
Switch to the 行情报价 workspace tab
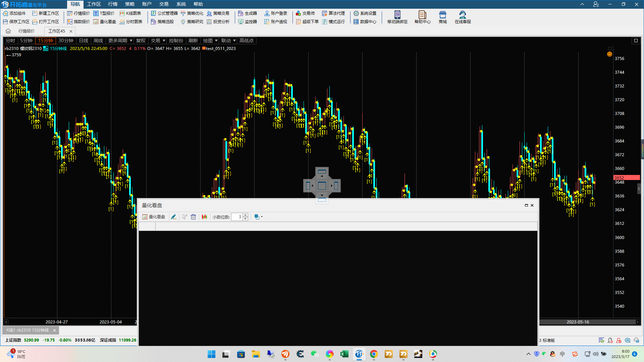[x=26, y=31]
